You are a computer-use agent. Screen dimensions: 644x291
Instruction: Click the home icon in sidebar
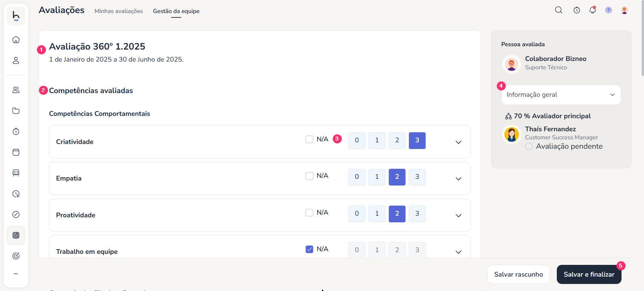tap(16, 40)
